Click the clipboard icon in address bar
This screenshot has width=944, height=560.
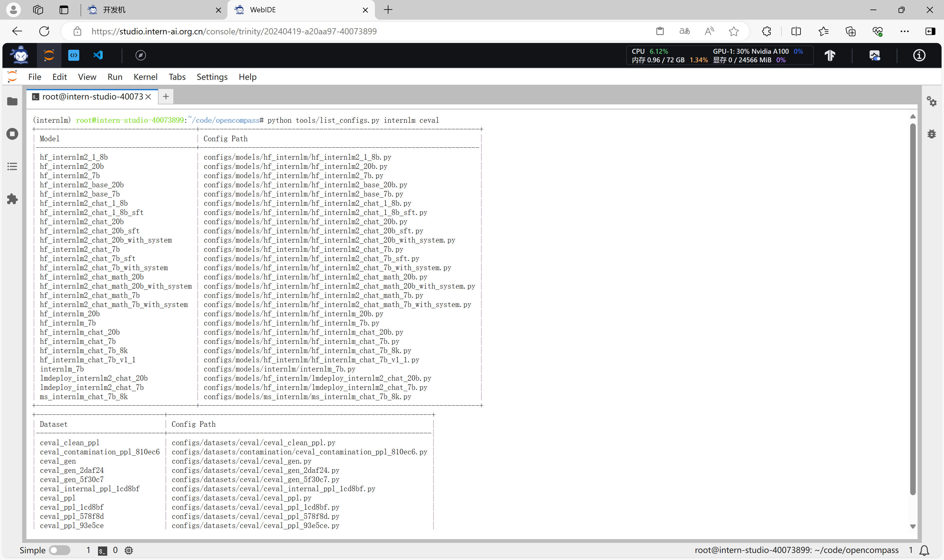[x=660, y=31]
